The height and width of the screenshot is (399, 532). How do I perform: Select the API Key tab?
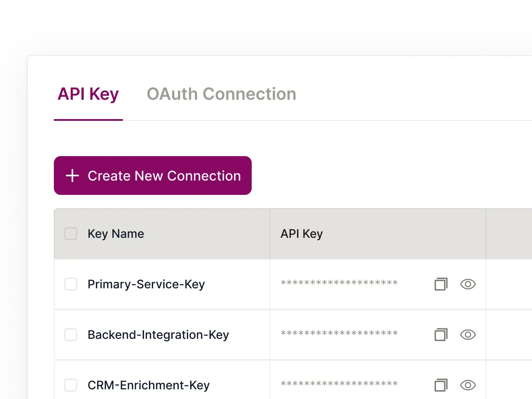pyautogui.click(x=88, y=94)
